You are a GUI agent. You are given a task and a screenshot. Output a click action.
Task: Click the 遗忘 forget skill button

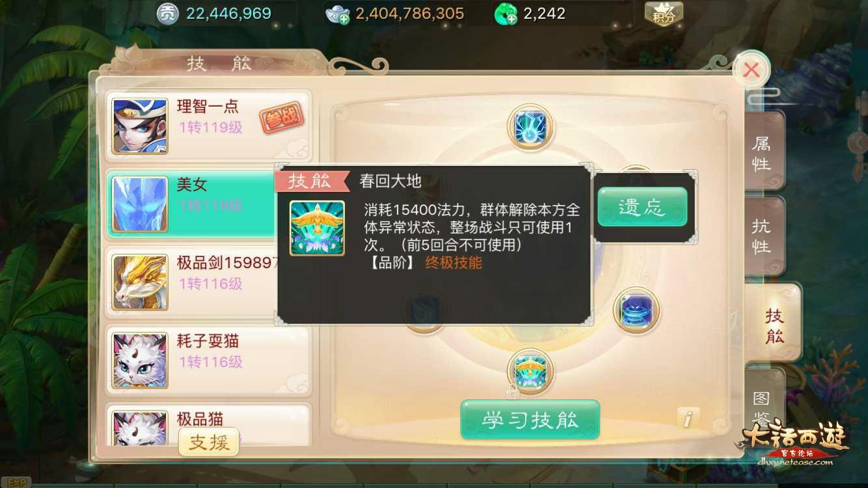(642, 207)
